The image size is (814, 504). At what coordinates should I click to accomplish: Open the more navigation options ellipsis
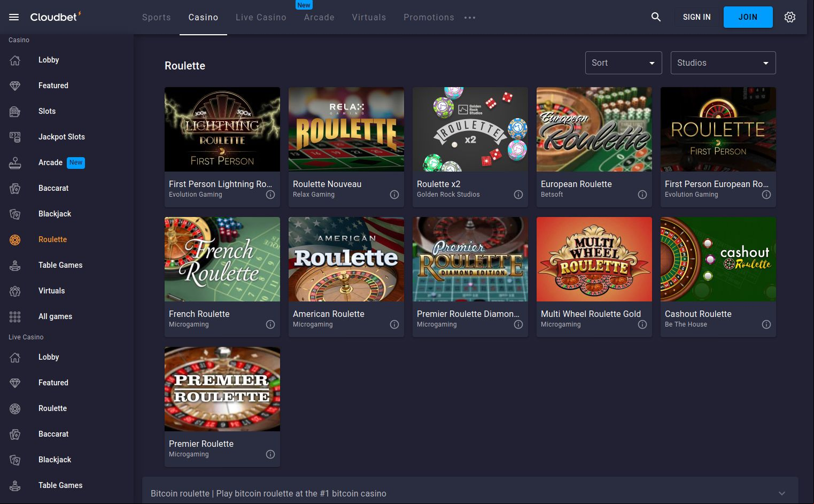coord(470,18)
